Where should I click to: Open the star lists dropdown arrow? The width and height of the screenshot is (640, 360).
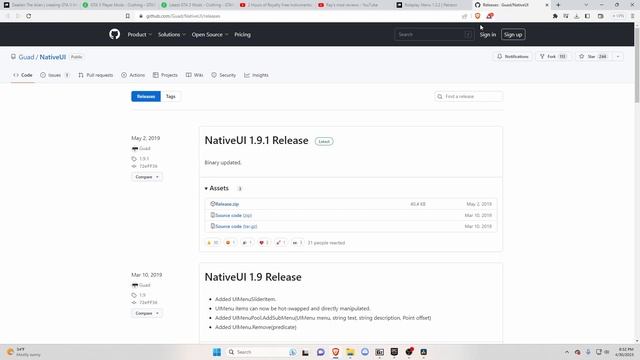point(618,56)
